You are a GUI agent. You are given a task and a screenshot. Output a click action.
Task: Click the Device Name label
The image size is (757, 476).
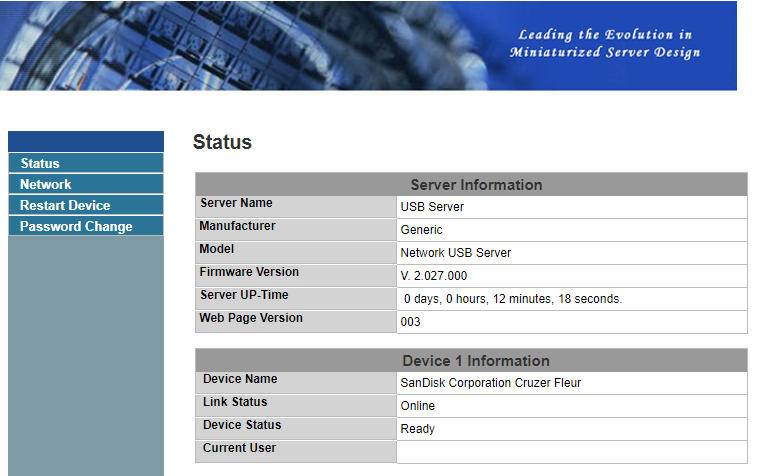point(240,379)
